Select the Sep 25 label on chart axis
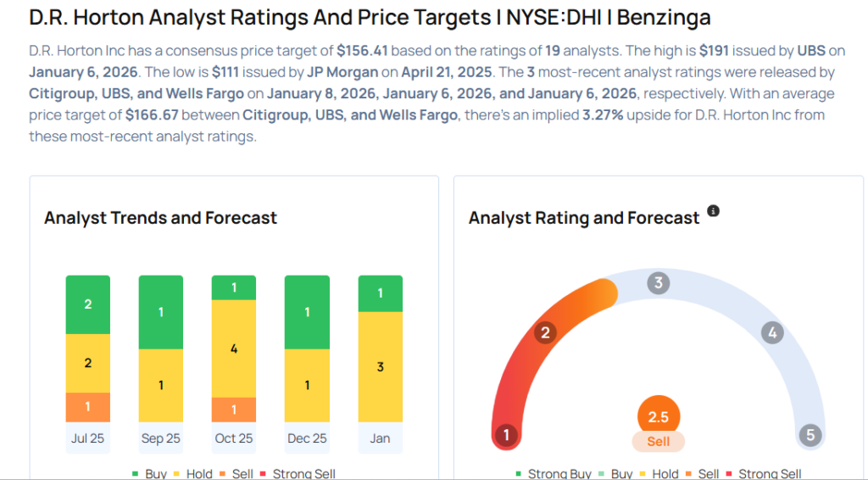 [x=160, y=438]
